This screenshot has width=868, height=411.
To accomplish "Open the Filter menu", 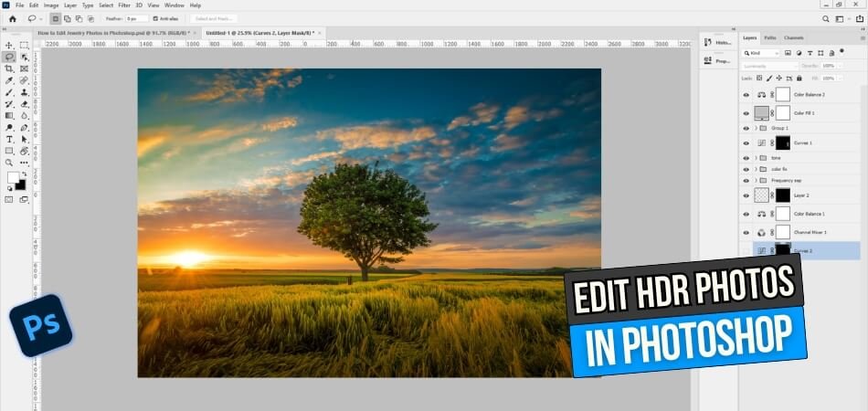I will [124, 5].
